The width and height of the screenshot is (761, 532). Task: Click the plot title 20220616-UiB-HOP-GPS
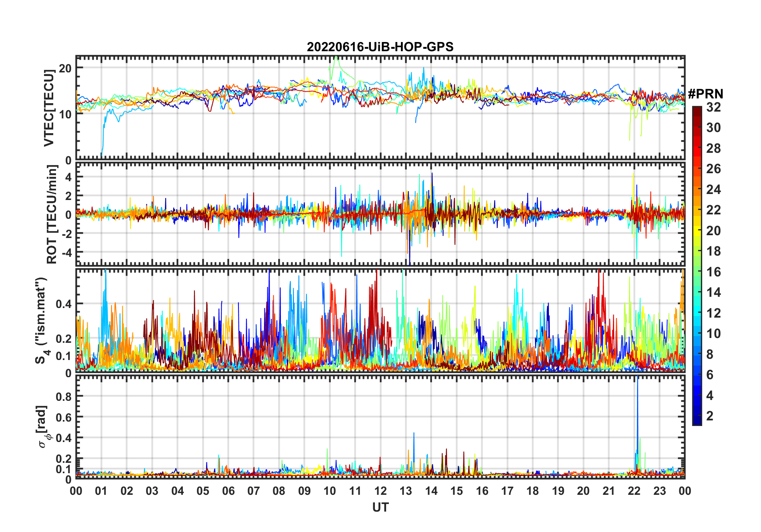click(380, 47)
